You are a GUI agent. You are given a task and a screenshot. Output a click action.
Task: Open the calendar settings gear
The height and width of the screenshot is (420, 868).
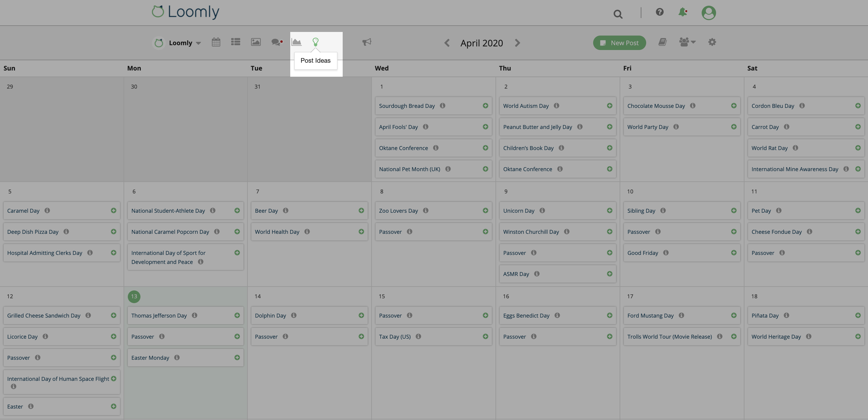[712, 42]
